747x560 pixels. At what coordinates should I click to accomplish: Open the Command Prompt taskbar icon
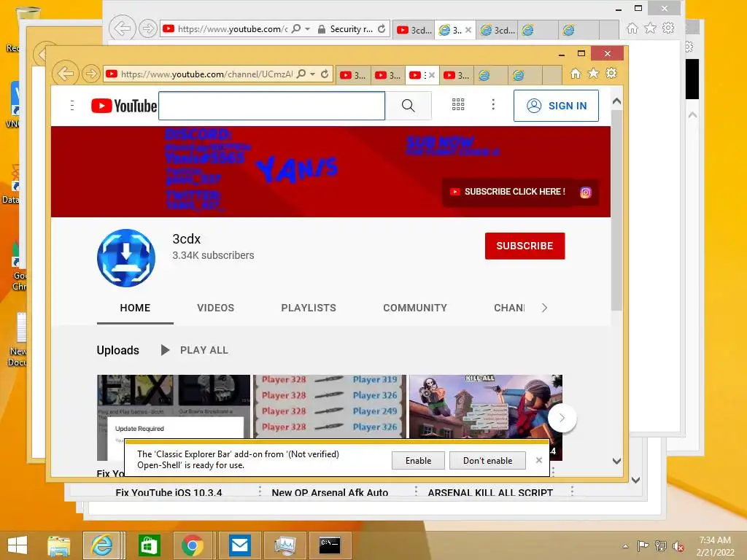click(330, 545)
